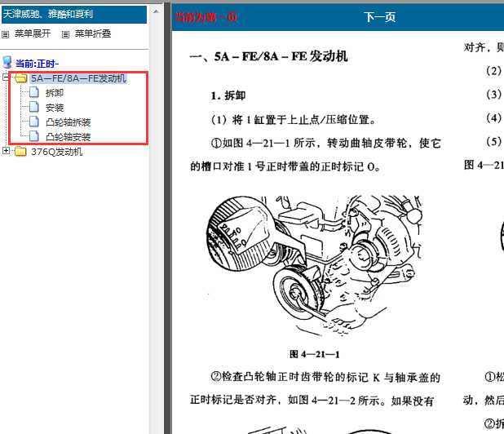Click the heading 一、5A－FE/8A－FE 发动机

[x=268, y=56]
